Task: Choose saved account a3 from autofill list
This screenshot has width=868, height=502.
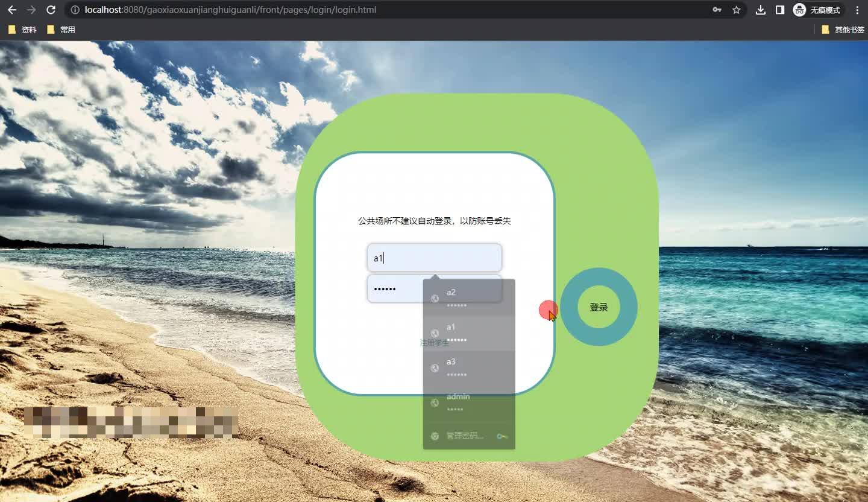Action: click(469, 368)
